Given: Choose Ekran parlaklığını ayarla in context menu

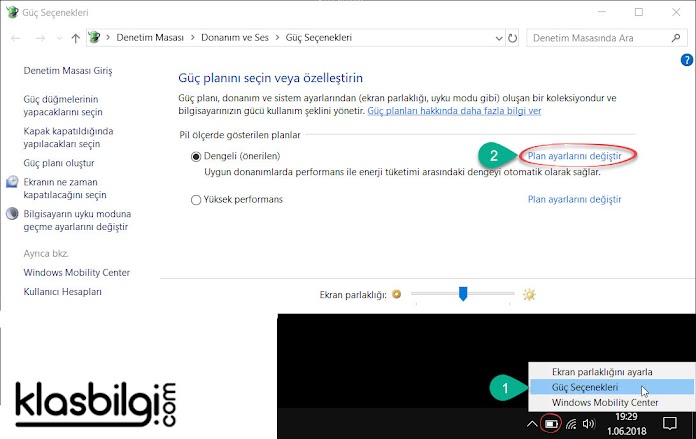Looking at the screenshot, I should [612, 372].
